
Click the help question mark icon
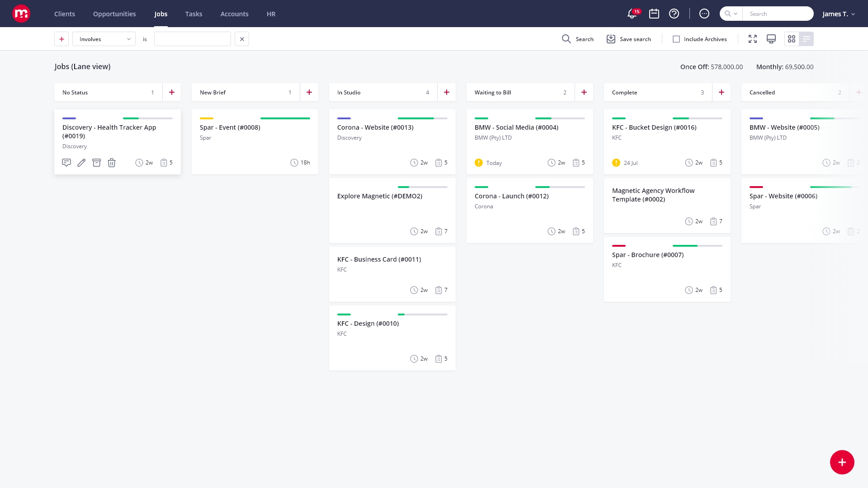[674, 14]
